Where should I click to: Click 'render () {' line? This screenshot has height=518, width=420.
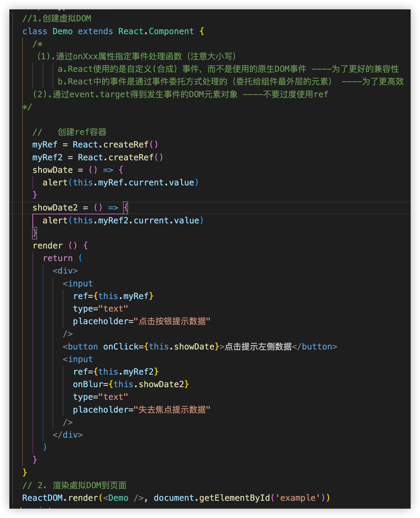point(60,246)
